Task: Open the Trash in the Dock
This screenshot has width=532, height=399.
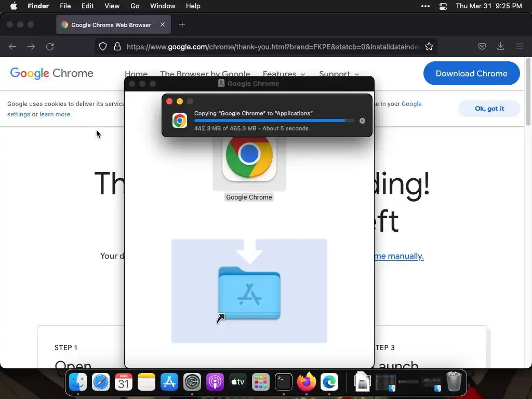Action: tap(454, 382)
